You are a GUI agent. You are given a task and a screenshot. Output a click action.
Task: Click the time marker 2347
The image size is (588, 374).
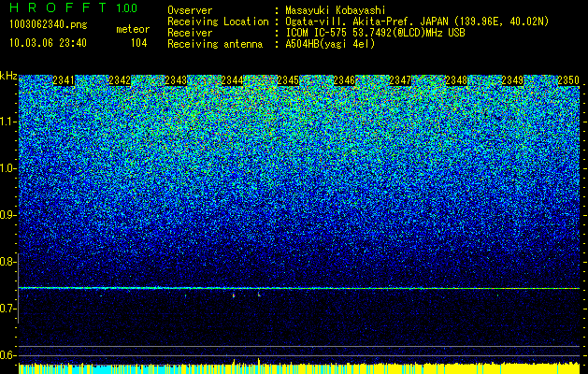[400, 80]
